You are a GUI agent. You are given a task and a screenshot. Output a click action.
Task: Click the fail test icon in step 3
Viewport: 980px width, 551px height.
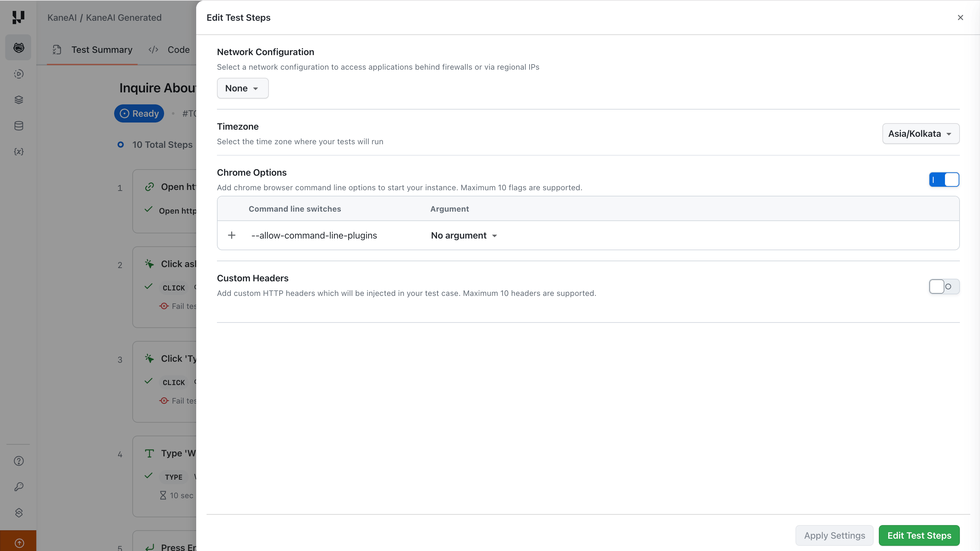(164, 401)
